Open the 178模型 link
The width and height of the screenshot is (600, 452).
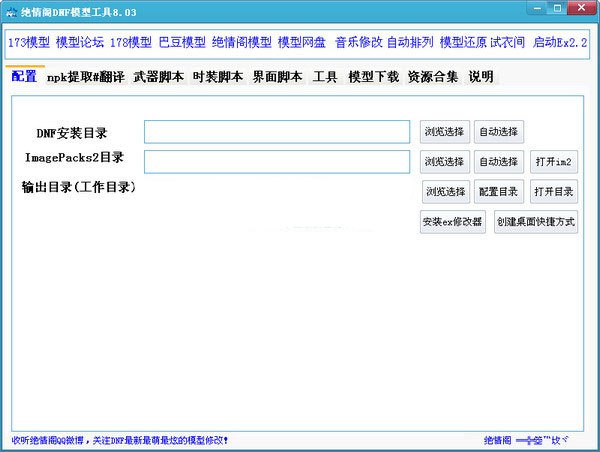coord(131,42)
